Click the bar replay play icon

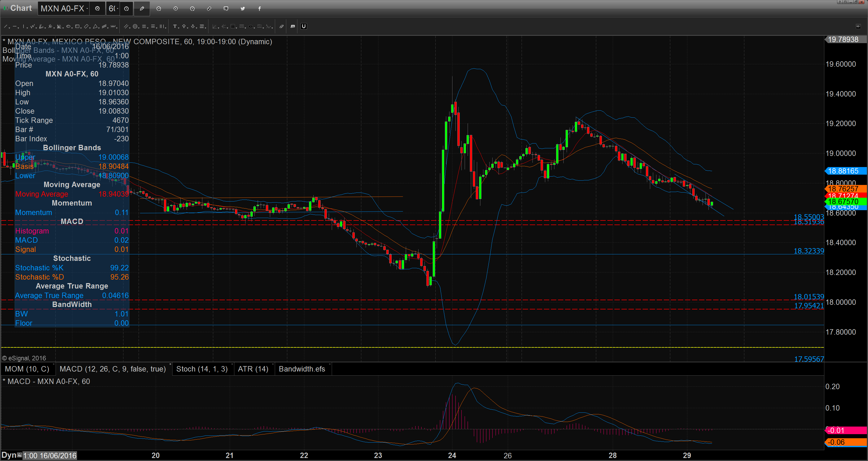(175, 9)
